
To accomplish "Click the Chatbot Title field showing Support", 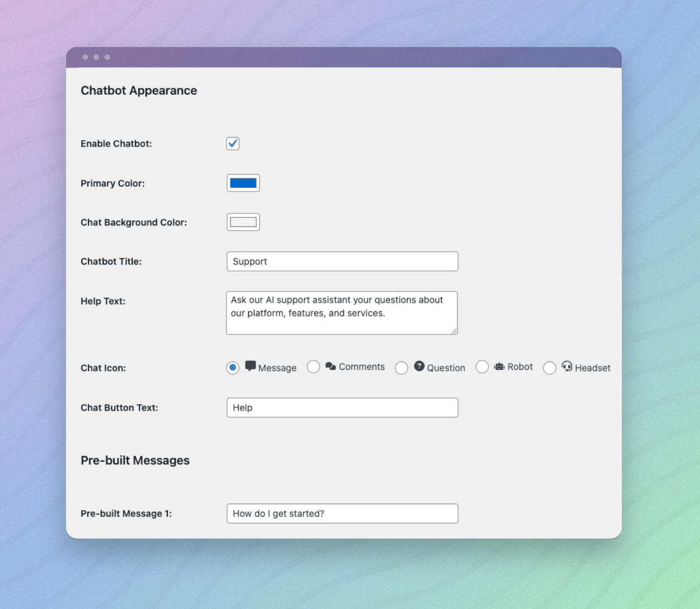I will (x=342, y=261).
